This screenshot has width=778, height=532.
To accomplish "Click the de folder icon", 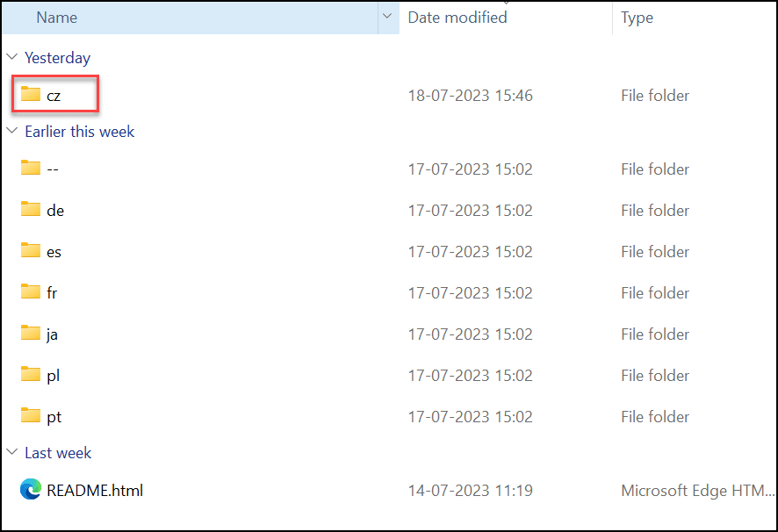I will [30, 210].
